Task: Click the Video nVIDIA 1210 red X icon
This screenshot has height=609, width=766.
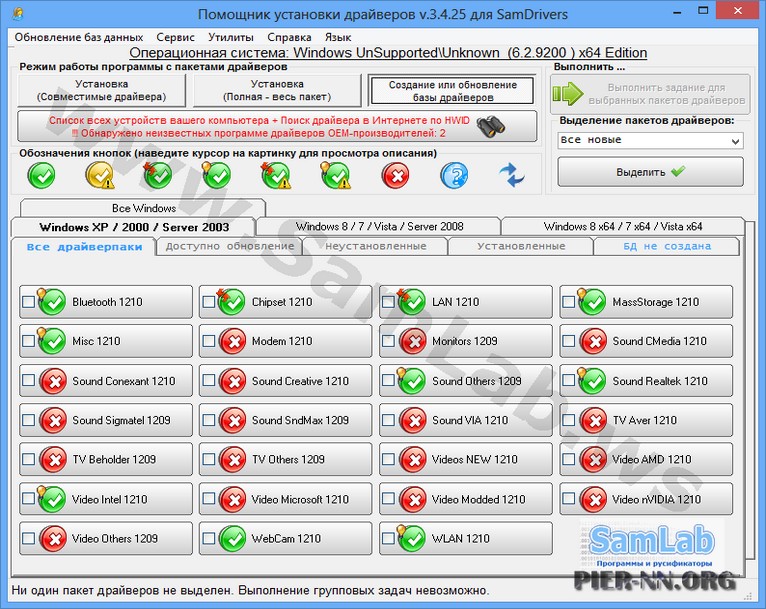Action: (x=593, y=499)
